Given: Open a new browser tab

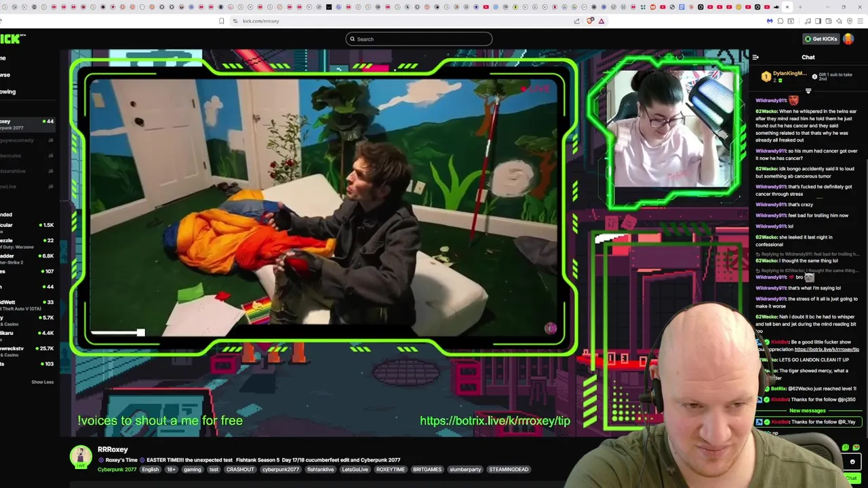Looking at the screenshot, I should 800,7.
